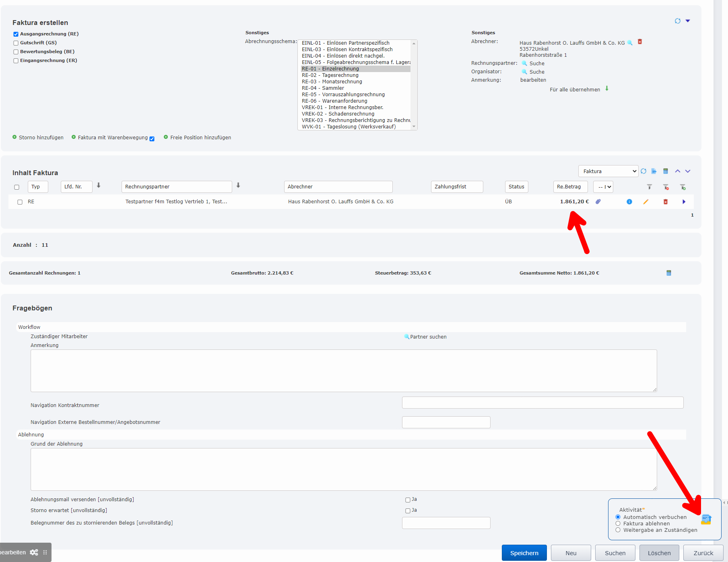Click the Storno hinzufügen link
The image size is (728, 562).
coord(41,137)
